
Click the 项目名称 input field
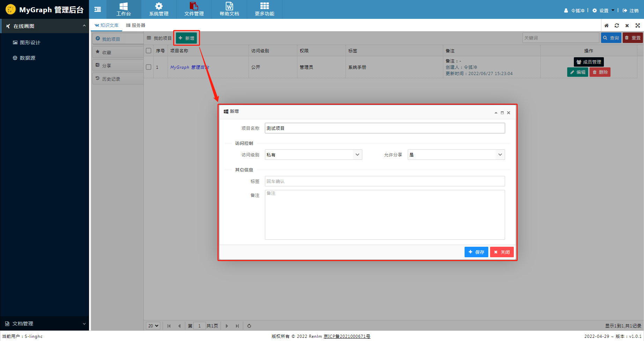click(385, 128)
